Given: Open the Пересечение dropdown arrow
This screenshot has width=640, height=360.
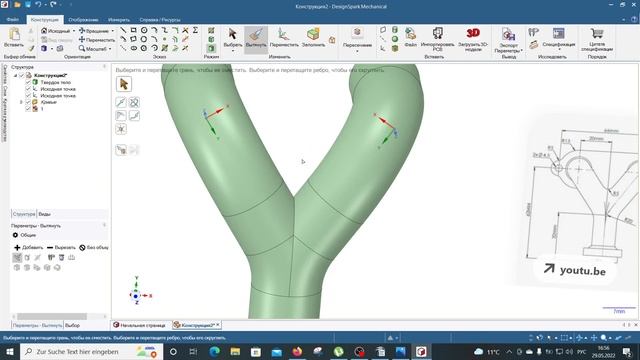Looking at the screenshot, I should 357,51.
